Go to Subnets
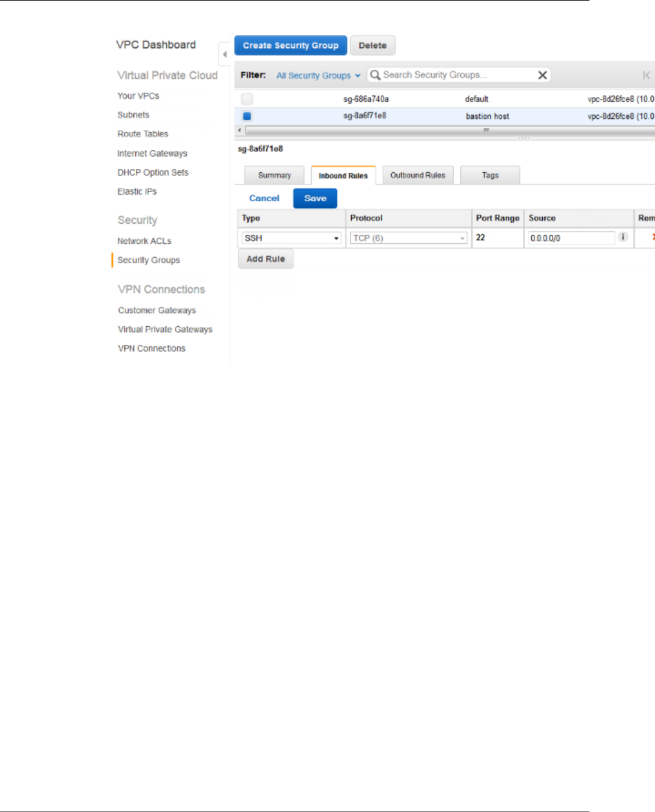Image resolution: width=655 pixels, height=812 pixels. click(x=133, y=115)
